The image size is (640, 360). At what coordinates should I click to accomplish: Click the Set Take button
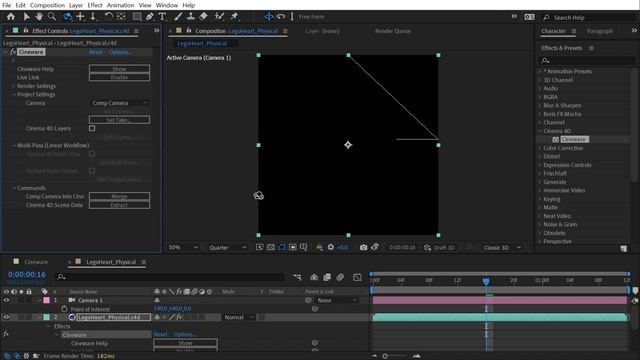pyautogui.click(x=119, y=120)
